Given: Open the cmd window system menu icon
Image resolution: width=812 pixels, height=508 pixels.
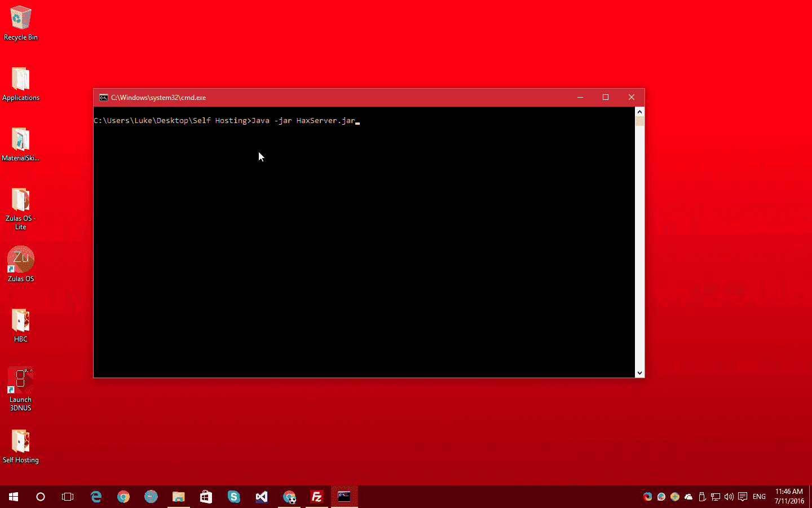Looking at the screenshot, I should (x=104, y=98).
